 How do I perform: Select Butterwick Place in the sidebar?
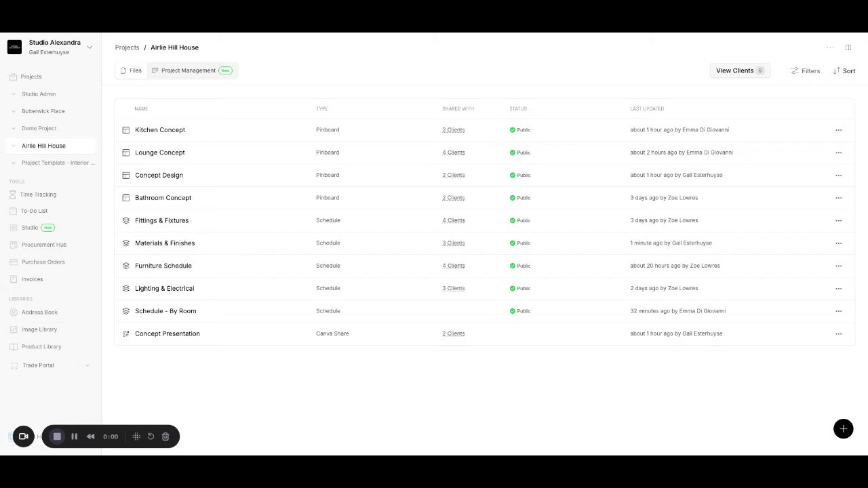click(43, 111)
